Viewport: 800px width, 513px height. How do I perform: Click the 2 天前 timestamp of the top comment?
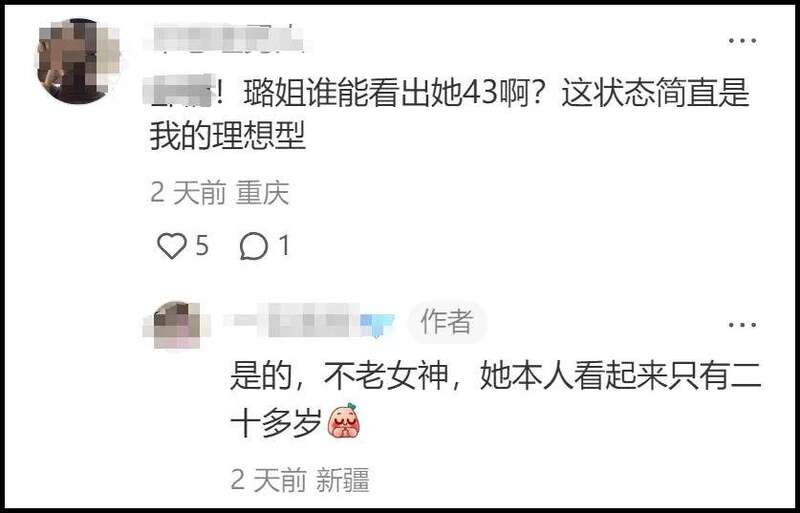pyautogui.click(x=188, y=193)
